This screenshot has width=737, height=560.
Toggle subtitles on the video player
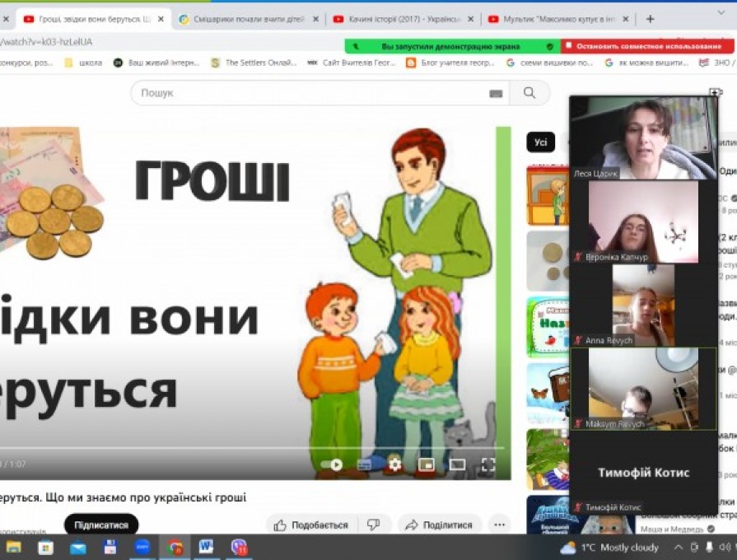pos(364,464)
